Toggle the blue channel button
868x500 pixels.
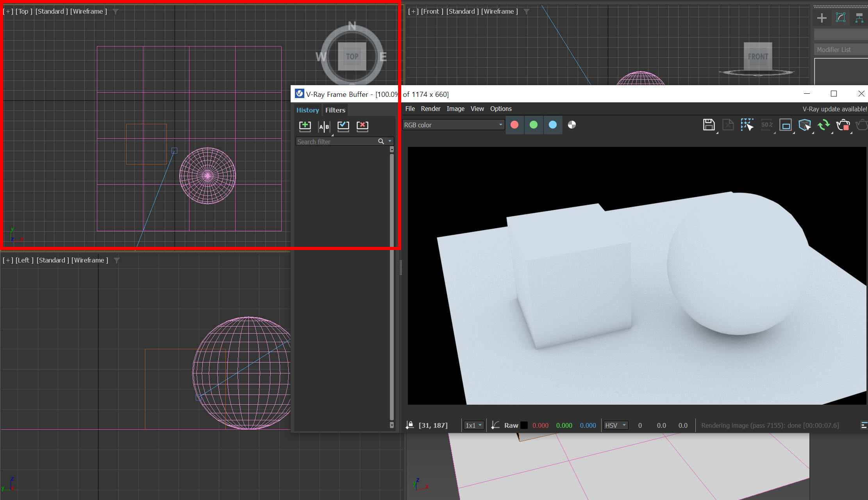(552, 125)
